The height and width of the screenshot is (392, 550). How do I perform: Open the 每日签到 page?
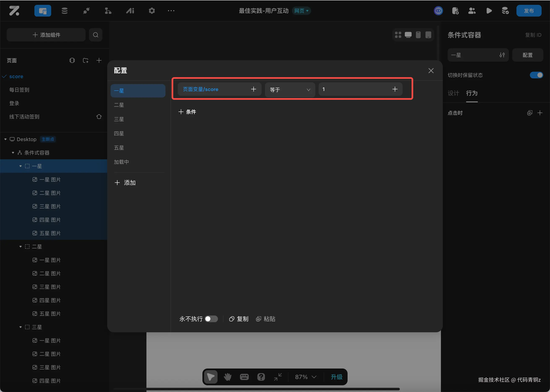point(19,90)
